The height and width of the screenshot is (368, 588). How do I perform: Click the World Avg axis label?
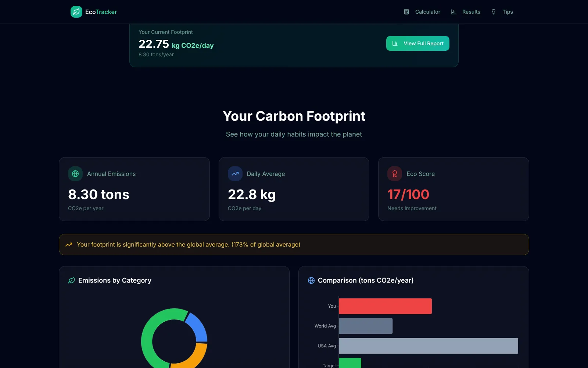pos(325,326)
